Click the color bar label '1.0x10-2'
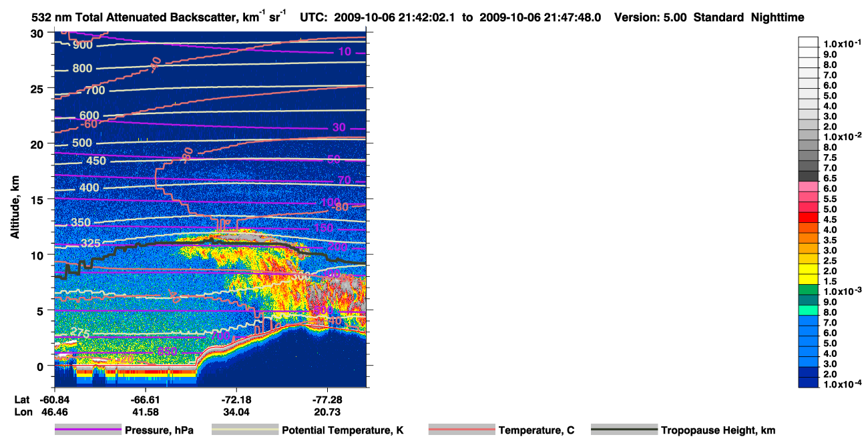868x445 pixels. (x=841, y=137)
